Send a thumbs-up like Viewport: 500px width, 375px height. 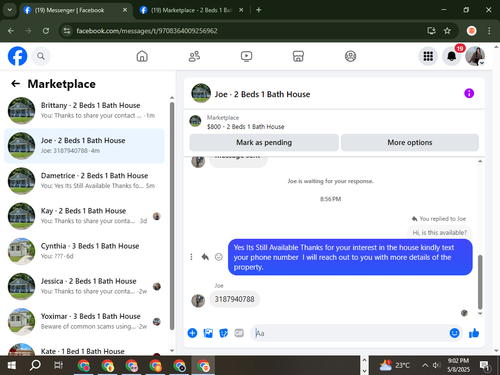pyautogui.click(x=474, y=333)
